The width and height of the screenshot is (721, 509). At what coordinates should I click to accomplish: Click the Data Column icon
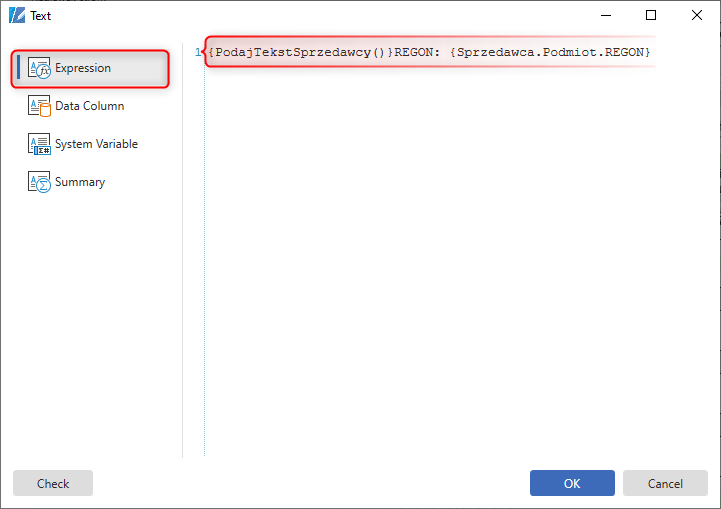pyautogui.click(x=39, y=106)
